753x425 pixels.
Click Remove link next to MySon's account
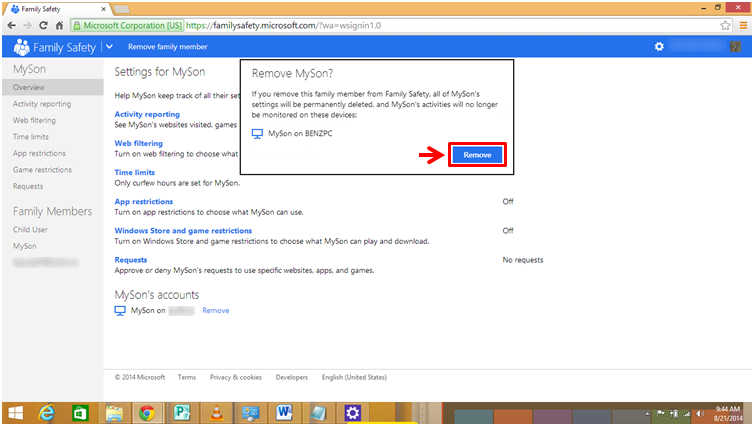(x=216, y=310)
